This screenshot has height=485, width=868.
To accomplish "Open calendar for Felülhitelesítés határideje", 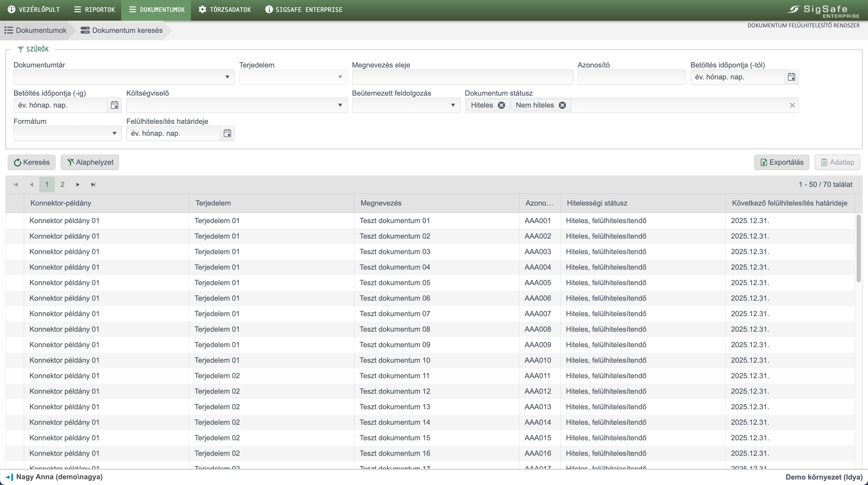I will (x=227, y=133).
